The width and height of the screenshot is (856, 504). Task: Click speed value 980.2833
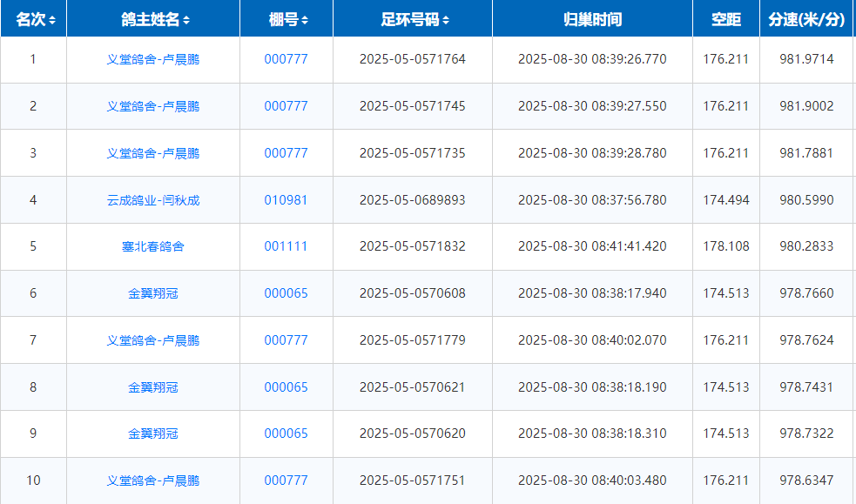coord(806,246)
